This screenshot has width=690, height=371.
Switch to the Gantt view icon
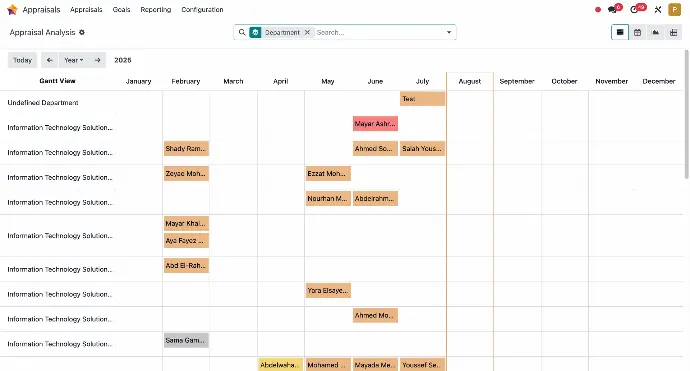(x=620, y=32)
